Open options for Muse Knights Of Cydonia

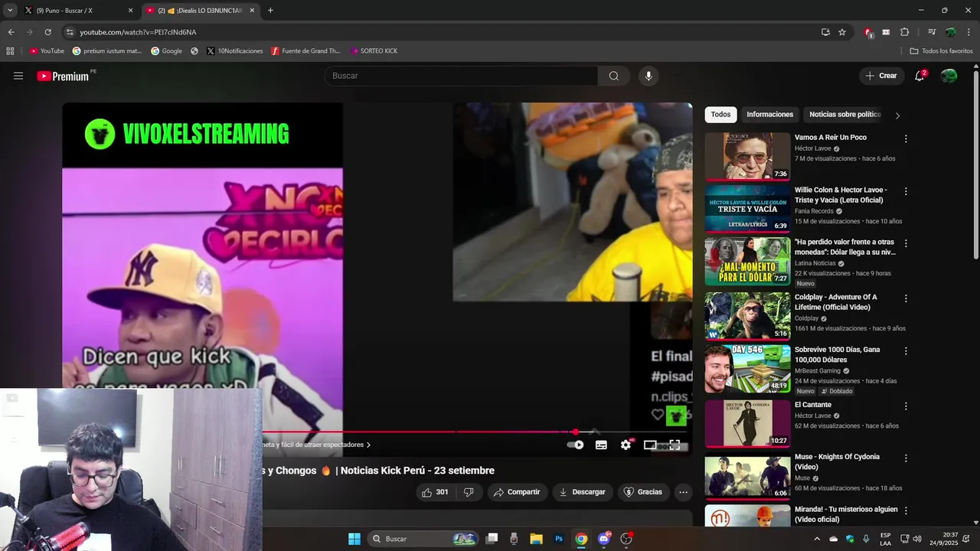(906, 458)
